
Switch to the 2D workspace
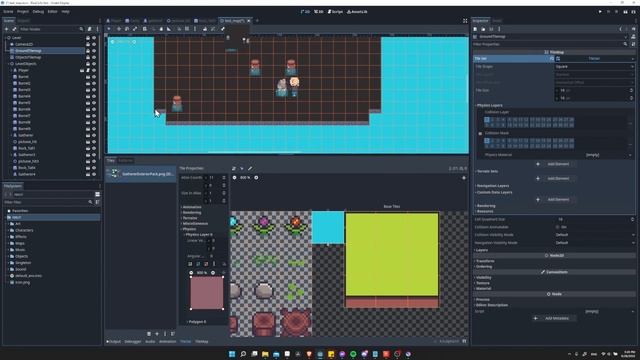tap(305, 12)
